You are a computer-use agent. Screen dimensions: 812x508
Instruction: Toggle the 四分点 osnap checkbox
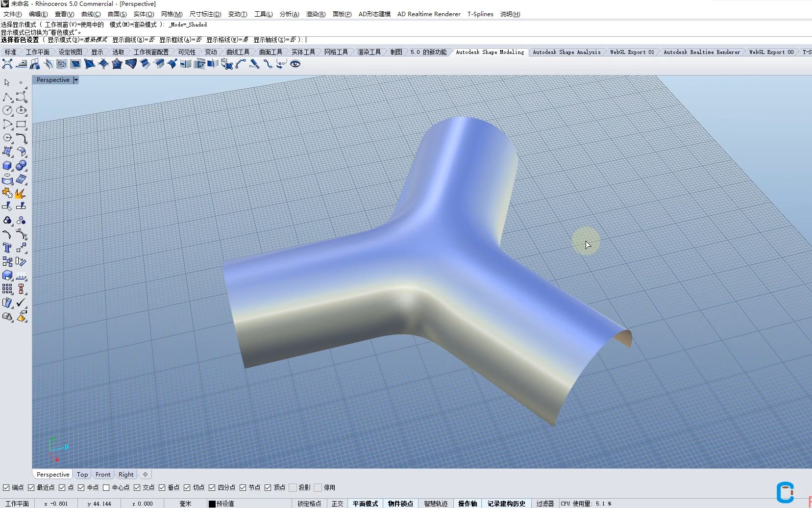(212, 487)
